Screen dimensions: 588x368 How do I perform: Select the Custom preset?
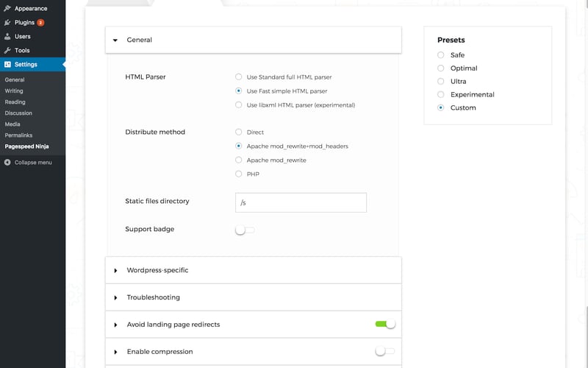(x=440, y=107)
